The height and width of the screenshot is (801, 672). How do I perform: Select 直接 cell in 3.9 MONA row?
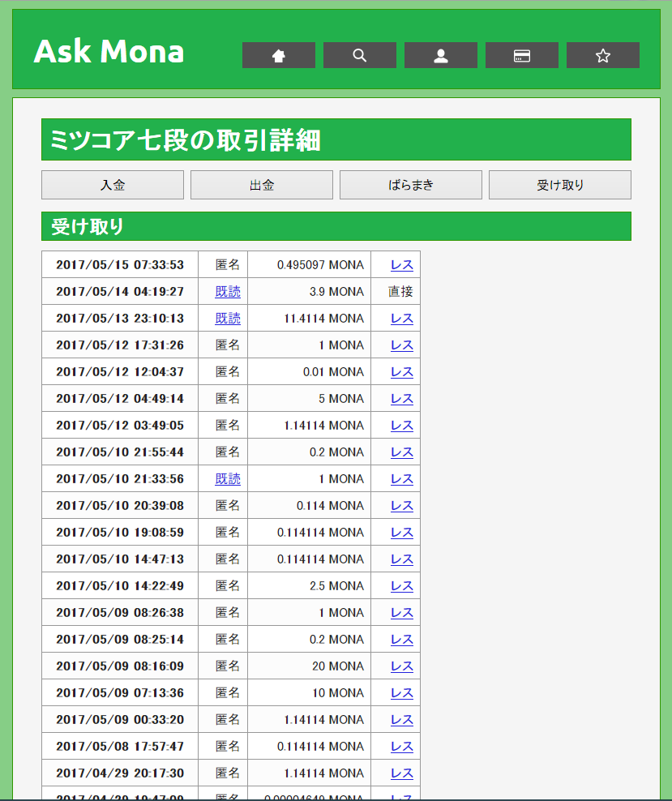pos(400,292)
